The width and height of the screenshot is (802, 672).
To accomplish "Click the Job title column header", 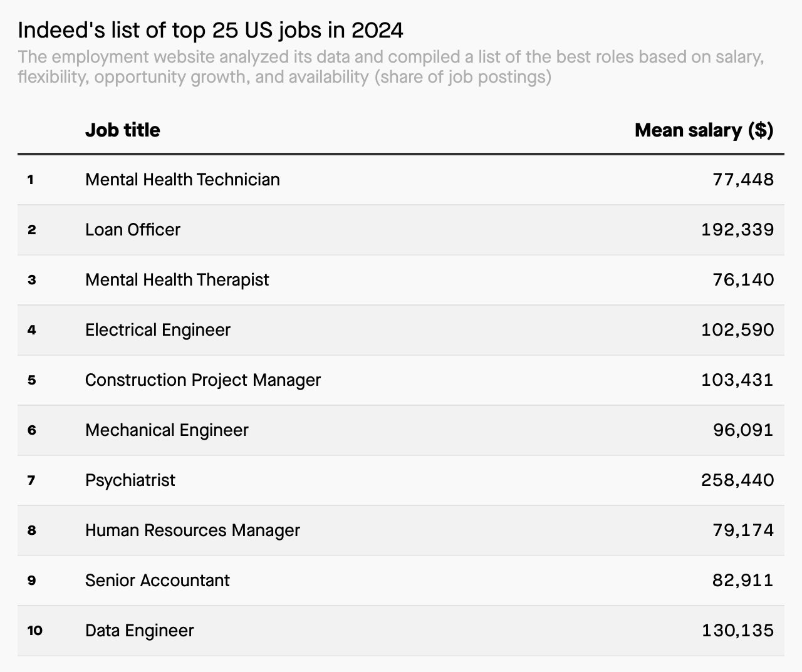I will click(x=122, y=130).
